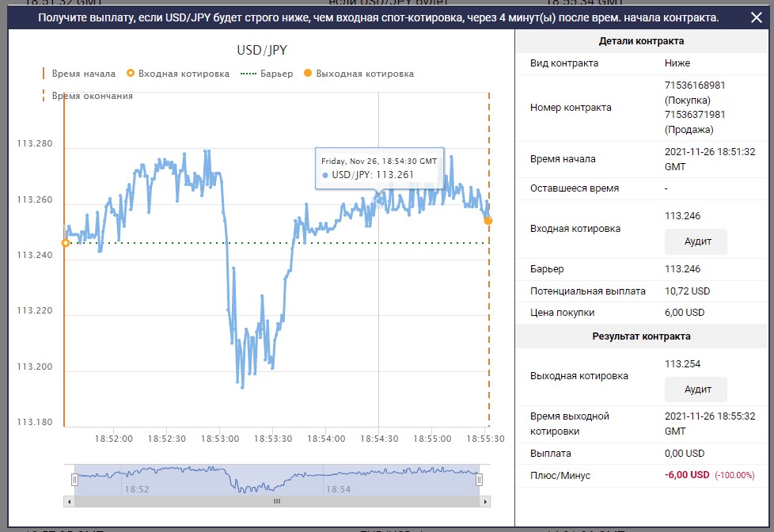Click exit quote value 113.254

coord(682,364)
